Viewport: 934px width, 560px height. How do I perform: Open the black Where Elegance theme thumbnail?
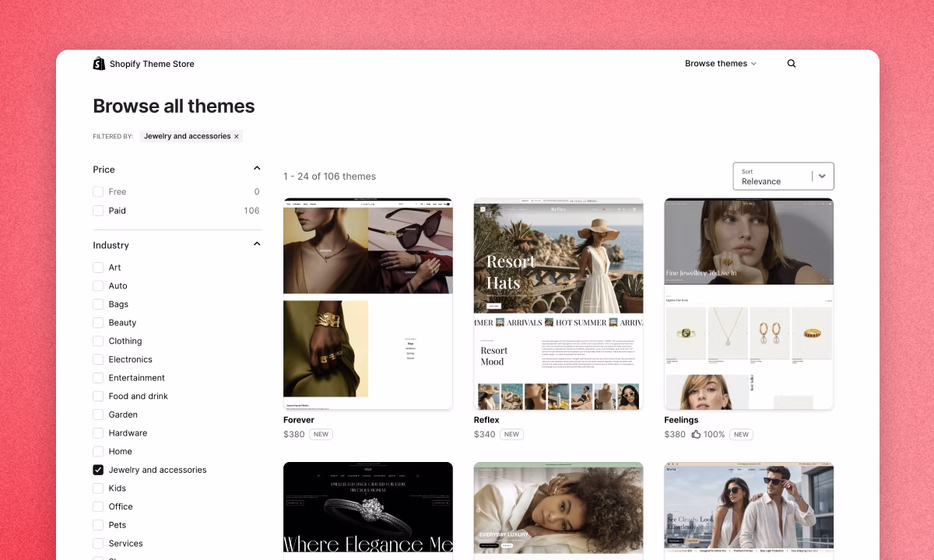(368, 511)
